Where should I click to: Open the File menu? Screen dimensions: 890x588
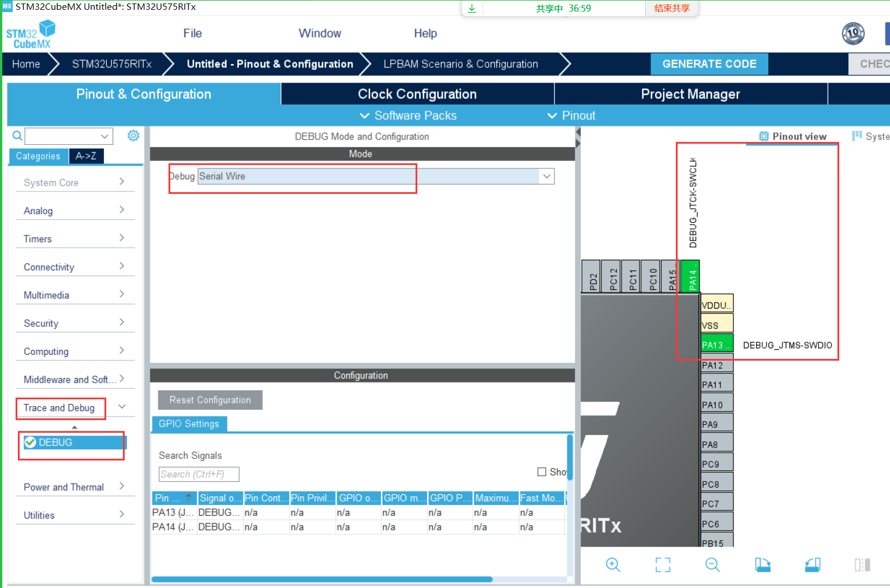[x=192, y=33]
